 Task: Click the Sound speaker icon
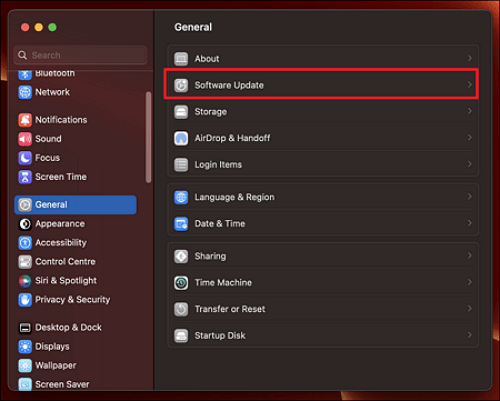25,139
